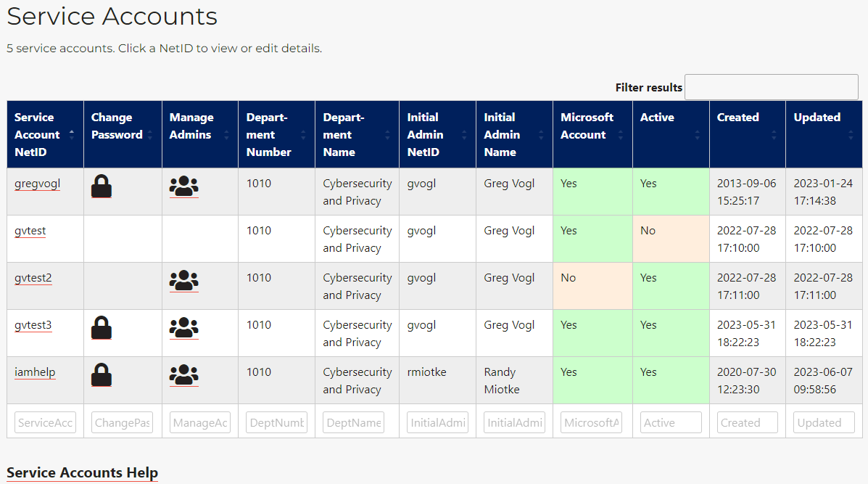Viewport: 868px width, 484px height.
Task: Manage admins for gregvogl account
Action: point(183,186)
